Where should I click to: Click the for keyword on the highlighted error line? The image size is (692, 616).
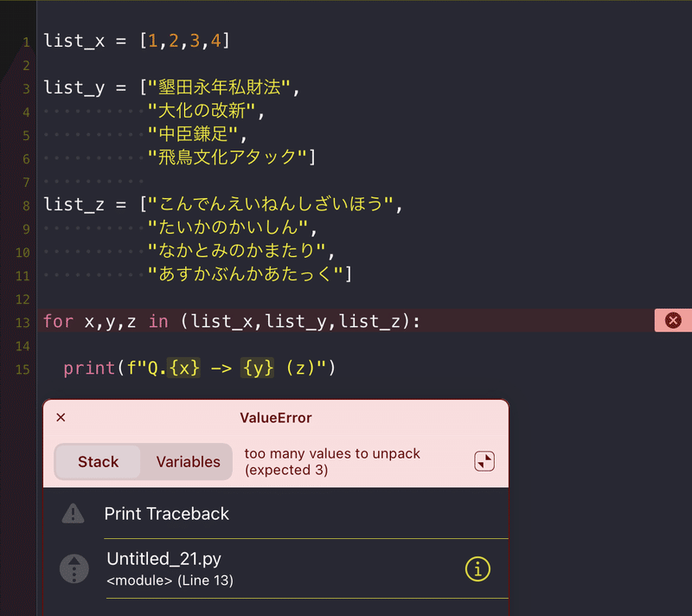pyautogui.click(x=57, y=320)
